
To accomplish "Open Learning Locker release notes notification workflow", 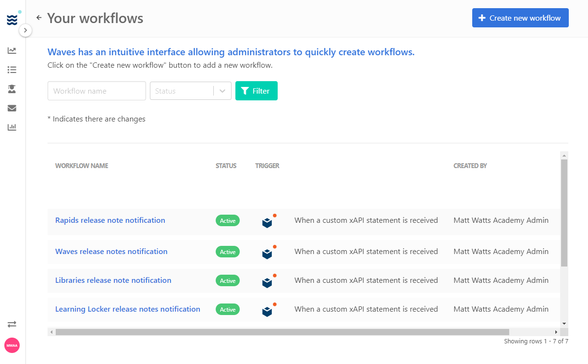I will click(x=128, y=309).
